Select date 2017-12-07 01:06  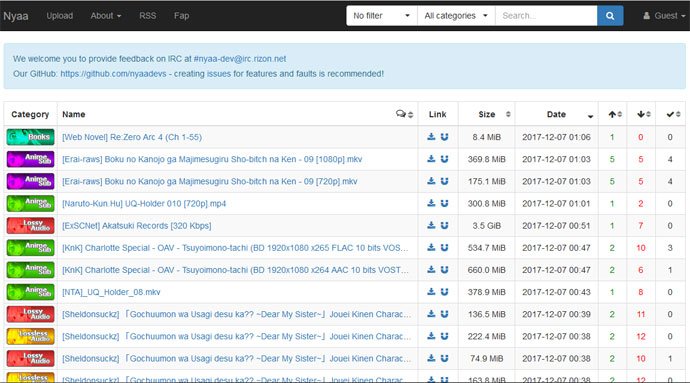click(556, 137)
